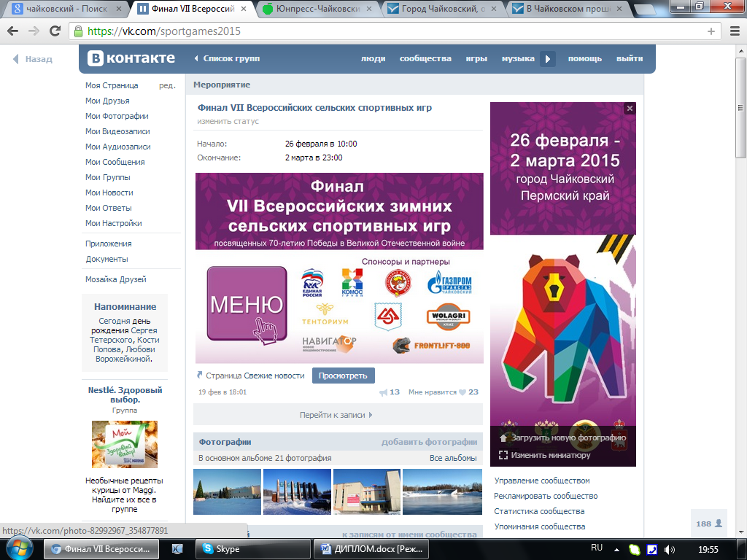Click добавить фотографии link

click(x=429, y=442)
